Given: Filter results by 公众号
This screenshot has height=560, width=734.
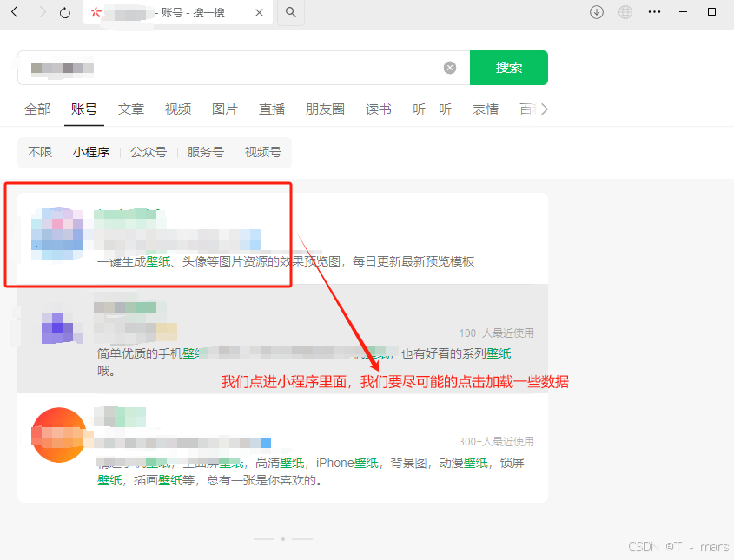Looking at the screenshot, I should click(149, 152).
